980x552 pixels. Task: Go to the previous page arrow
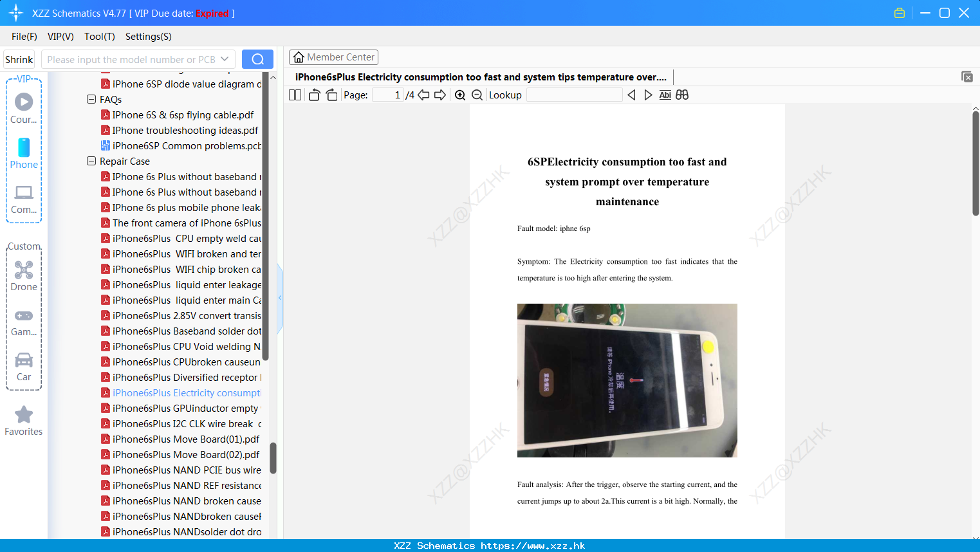click(423, 95)
